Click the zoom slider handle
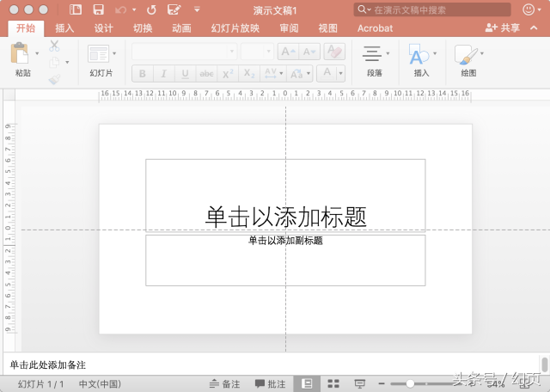This screenshot has width=550, height=392. (410, 384)
